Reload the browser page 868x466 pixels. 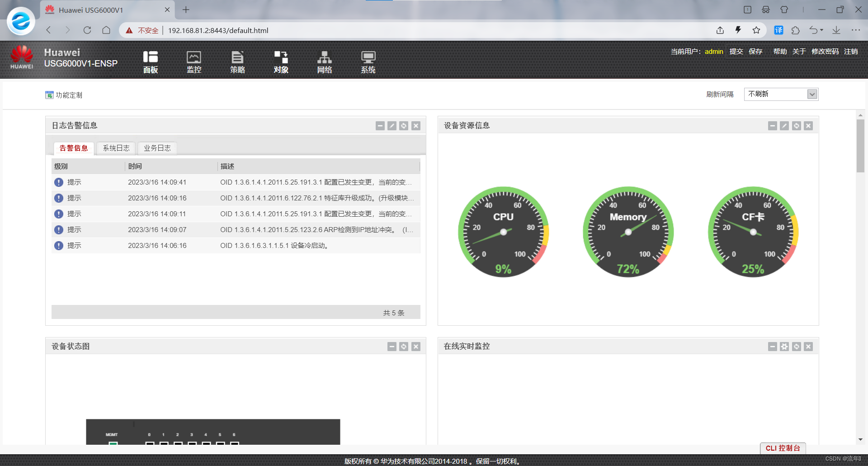[87, 30]
